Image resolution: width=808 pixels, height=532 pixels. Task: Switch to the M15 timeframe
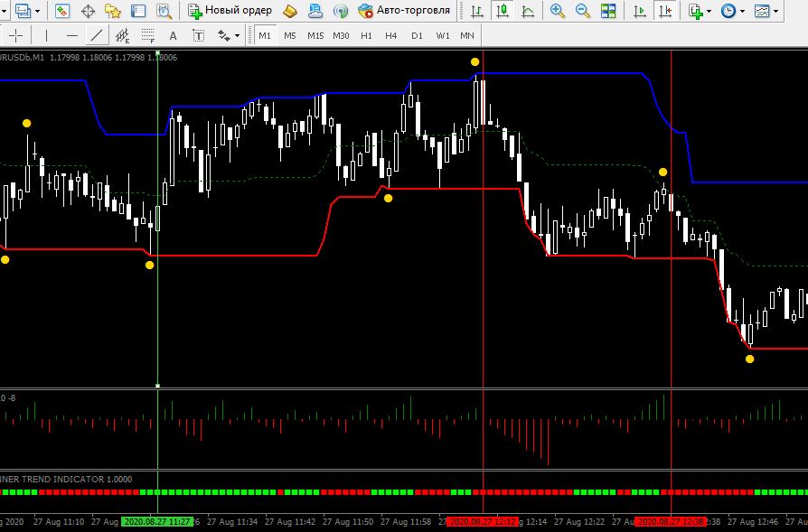315,35
